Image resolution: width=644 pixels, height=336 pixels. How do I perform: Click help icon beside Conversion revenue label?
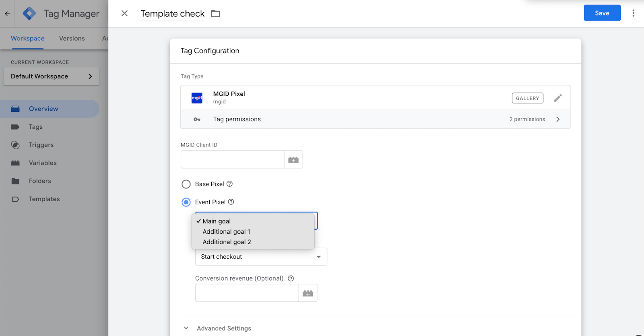(291, 278)
